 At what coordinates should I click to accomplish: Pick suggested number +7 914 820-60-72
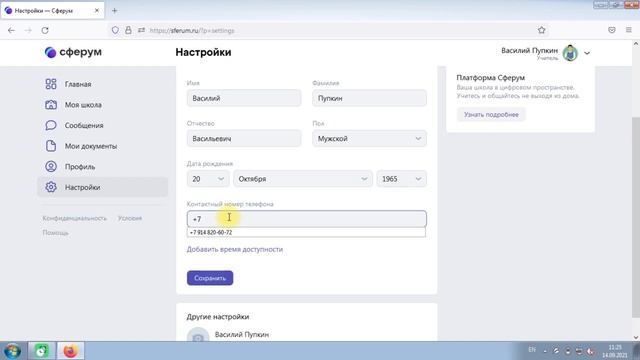coord(306,232)
